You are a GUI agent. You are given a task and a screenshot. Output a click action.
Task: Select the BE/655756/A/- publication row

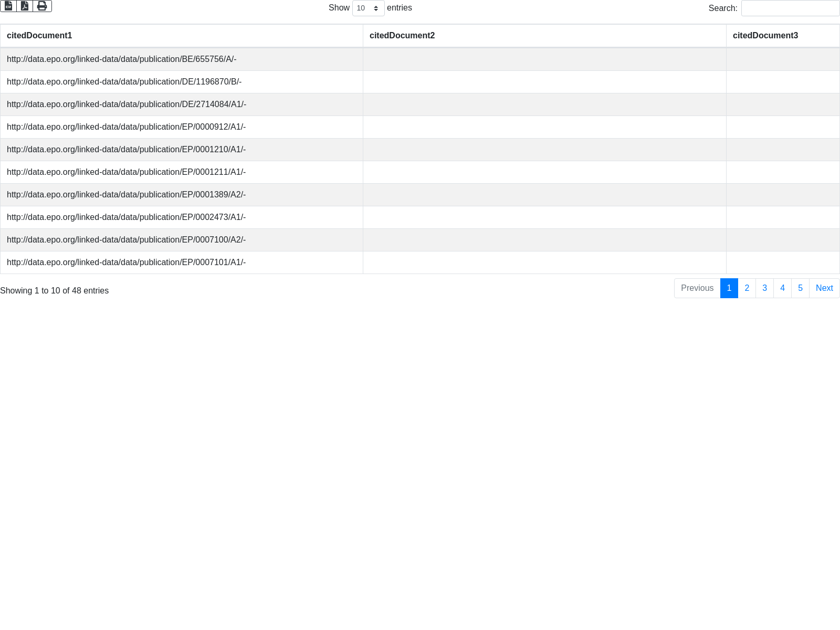click(121, 59)
